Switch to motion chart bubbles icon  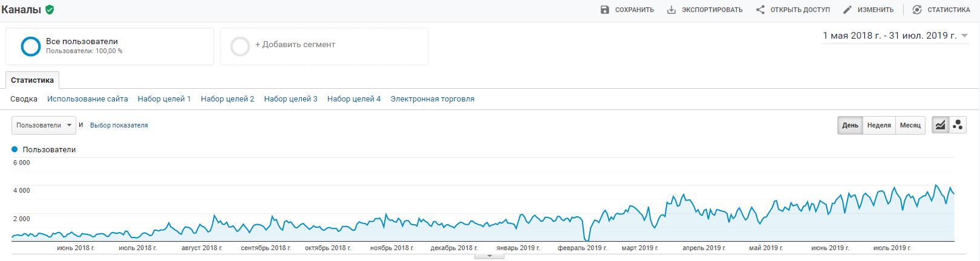958,125
